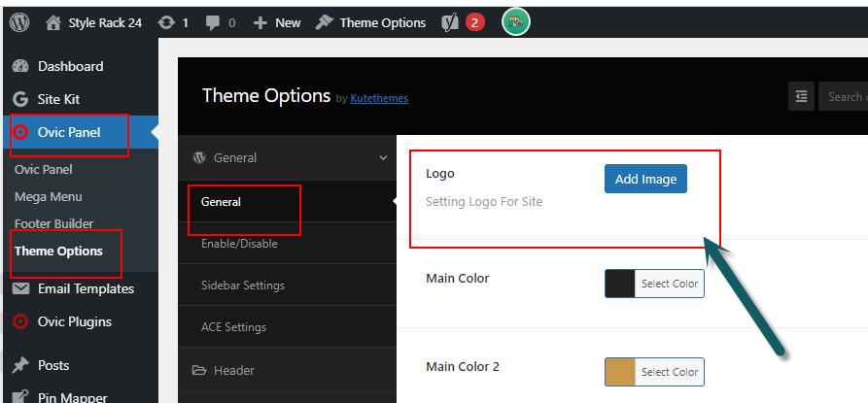This screenshot has width=868, height=403.
Task: Select the Enable/Disable settings tab
Action: pos(288,243)
